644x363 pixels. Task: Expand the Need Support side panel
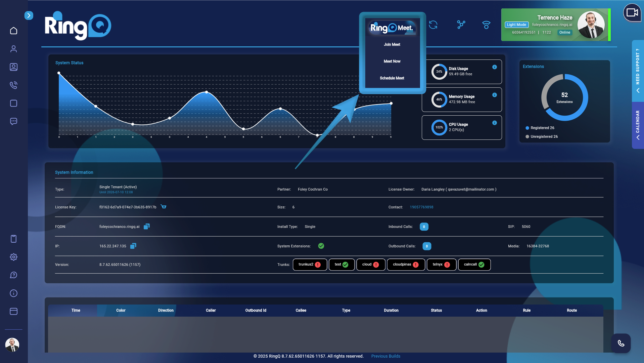coord(638,71)
